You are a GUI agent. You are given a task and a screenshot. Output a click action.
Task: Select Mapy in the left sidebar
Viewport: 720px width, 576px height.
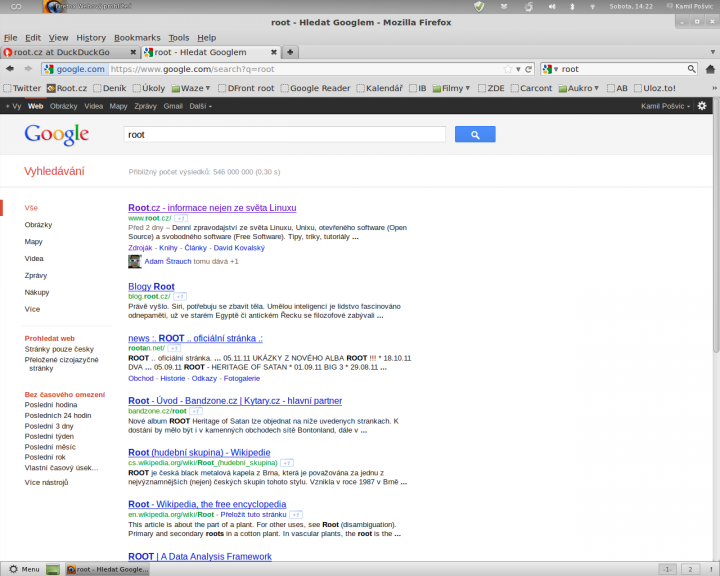pyautogui.click(x=34, y=242)
